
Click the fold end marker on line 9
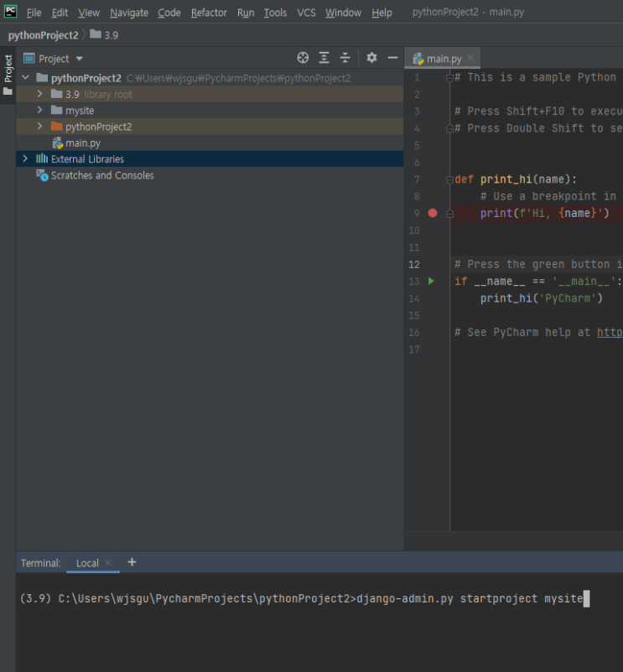[449, 214]
